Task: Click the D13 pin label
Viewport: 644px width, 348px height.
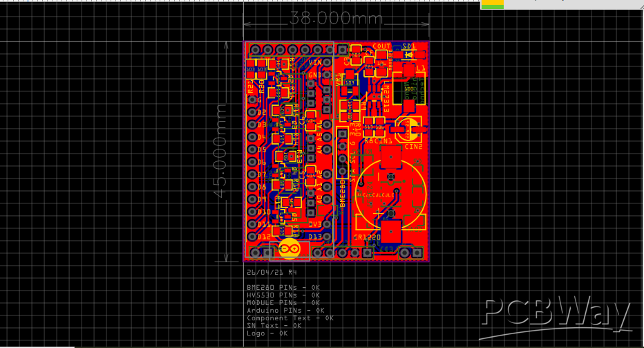Action: [x=315, y=237]
